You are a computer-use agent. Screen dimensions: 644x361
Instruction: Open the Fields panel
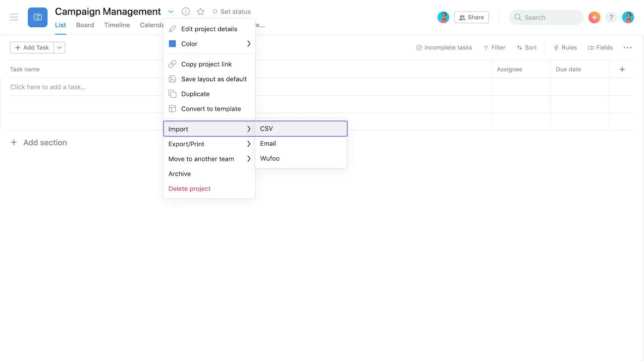pos(600,47)
